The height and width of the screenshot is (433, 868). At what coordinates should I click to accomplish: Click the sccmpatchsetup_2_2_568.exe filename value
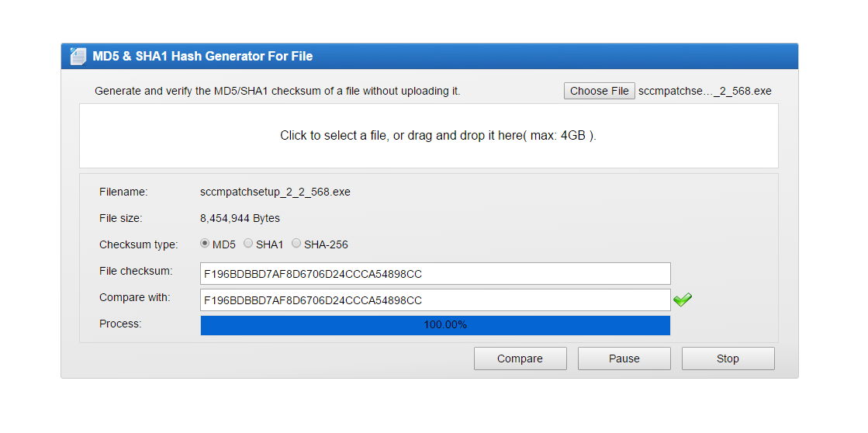(275, 192)
